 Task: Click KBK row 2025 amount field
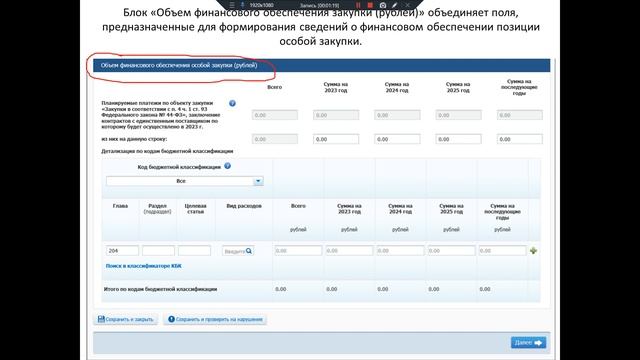pos(451,251)
